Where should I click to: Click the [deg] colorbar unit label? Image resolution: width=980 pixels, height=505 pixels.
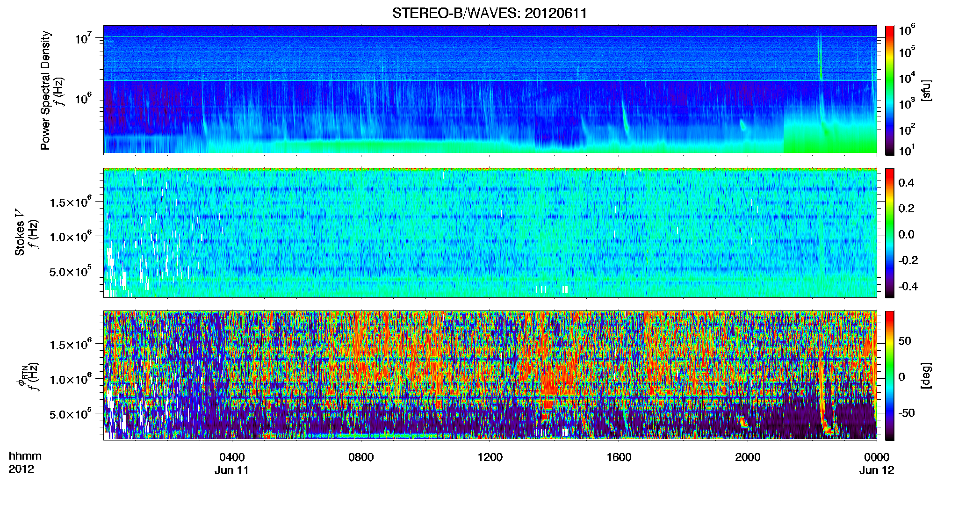(926, 375)
